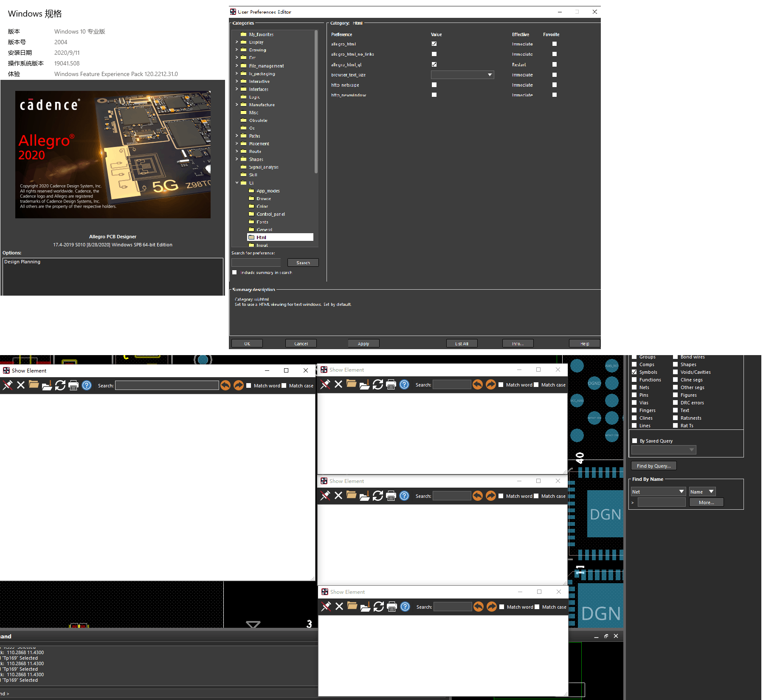The image size is (766, 700).
Task: Click the print icon in the left Show Element toolbar
Action: coord(73,385)
